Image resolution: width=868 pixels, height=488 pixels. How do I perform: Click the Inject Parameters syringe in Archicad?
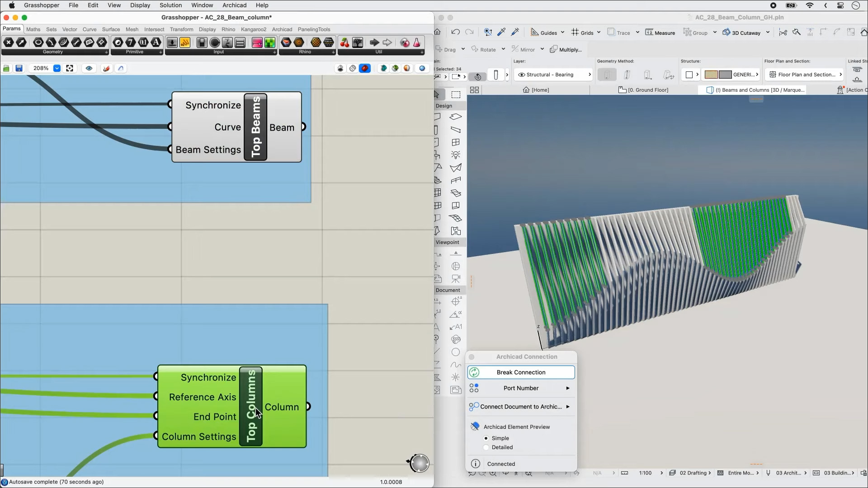(515, 32)
